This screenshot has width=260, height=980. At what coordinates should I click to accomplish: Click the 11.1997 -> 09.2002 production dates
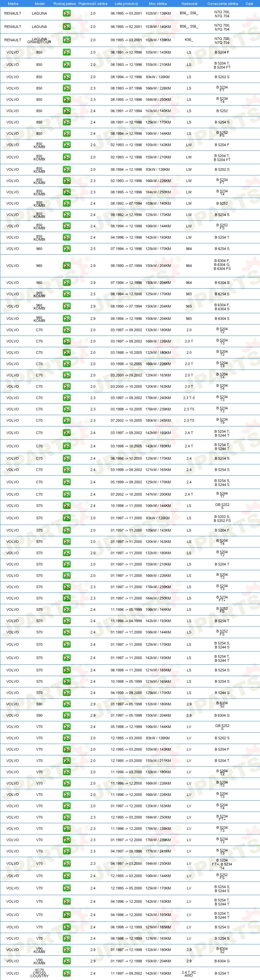click(x=126, y=973)
